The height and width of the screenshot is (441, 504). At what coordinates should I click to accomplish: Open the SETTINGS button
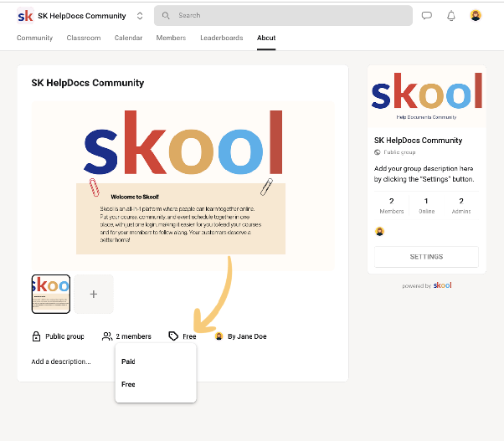(426, 257)
